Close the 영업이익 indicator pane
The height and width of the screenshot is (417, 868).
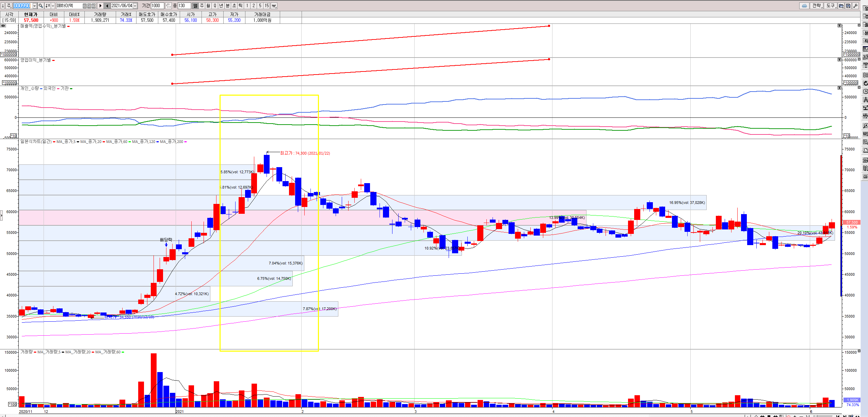859,59
